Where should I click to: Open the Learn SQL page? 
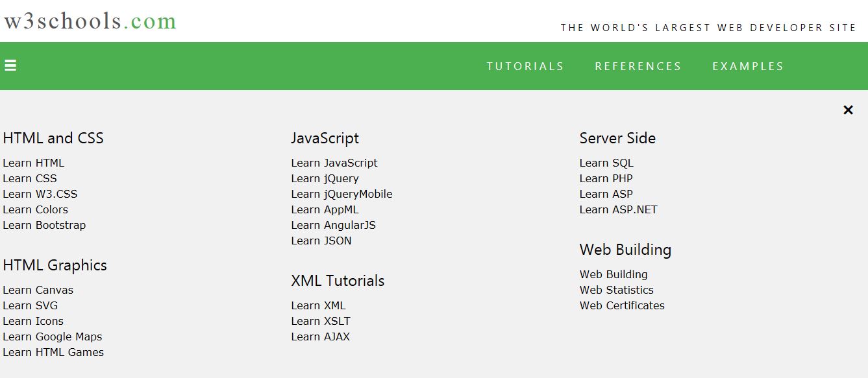(606, 163)
